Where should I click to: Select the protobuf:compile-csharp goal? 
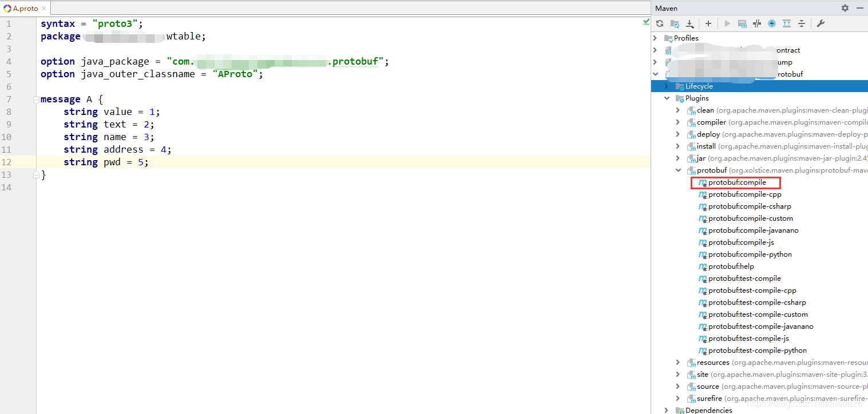pyautogui.click(x=750, y=206)
